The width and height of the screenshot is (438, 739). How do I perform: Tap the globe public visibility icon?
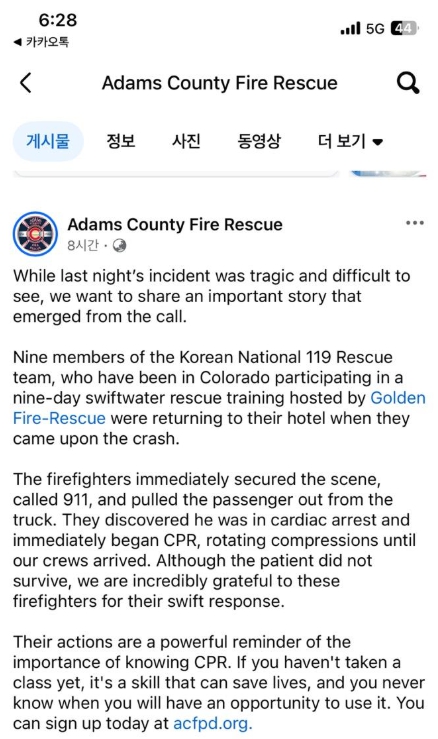click(x=119, y=246)
